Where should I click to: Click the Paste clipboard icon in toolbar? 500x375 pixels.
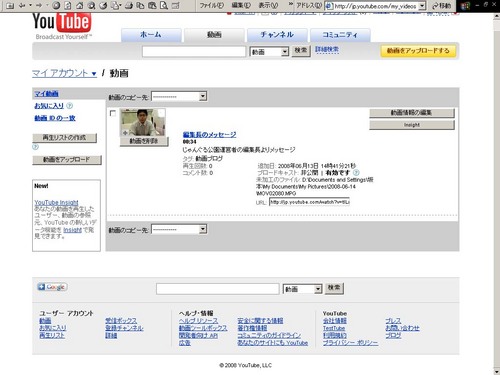pos(152,5)
